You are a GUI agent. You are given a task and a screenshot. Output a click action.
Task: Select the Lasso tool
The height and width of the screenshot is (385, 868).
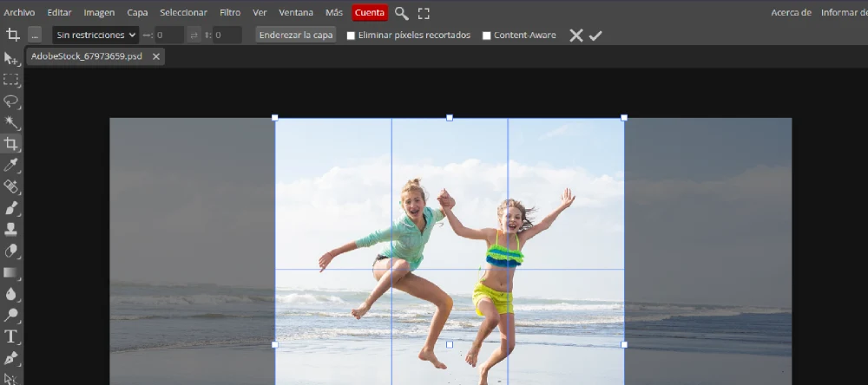[x=11, y=101]
